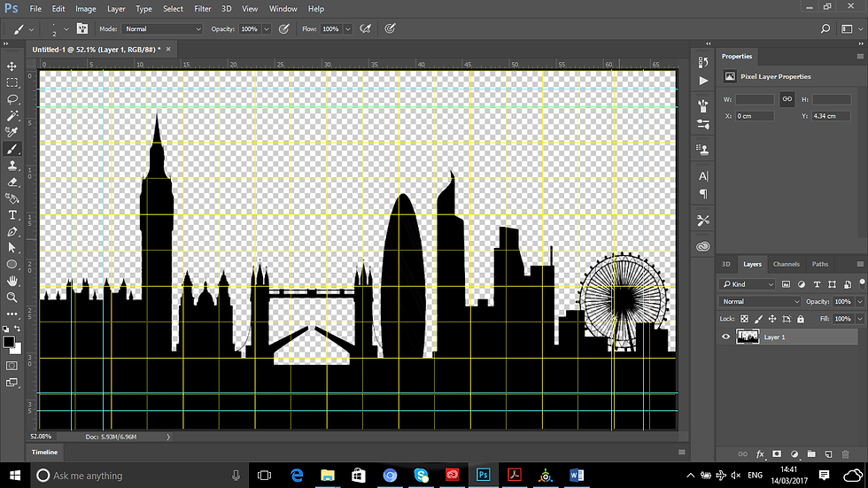Open the brush preset picker arrow
This screenshot has width=868, height=488.
(x=66, y=28)
